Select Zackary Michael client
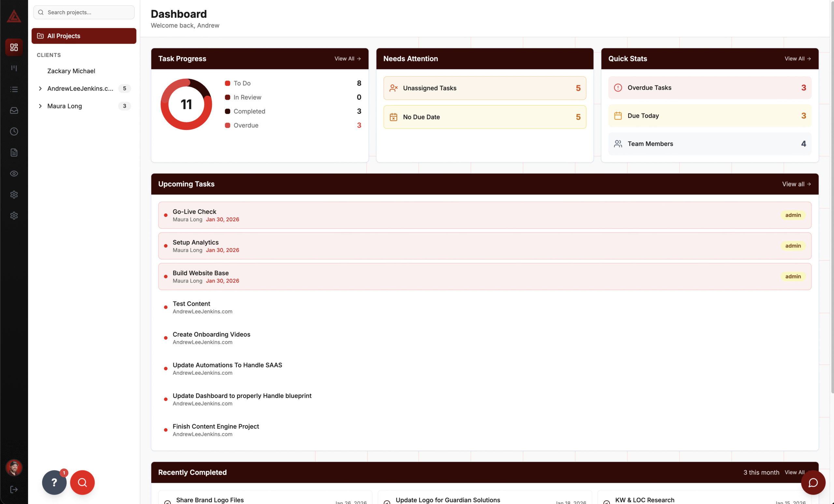834x504 pixels. [x=71, y=71]
